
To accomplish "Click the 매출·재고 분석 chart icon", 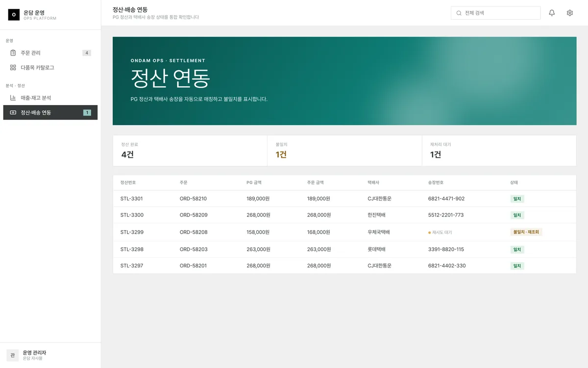I will [13, 98].
